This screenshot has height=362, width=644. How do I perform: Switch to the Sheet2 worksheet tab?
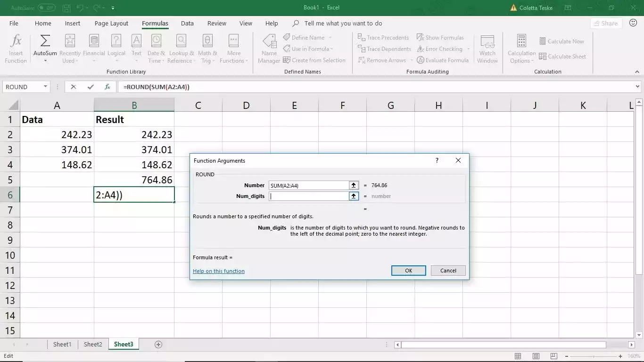point(93,344)
